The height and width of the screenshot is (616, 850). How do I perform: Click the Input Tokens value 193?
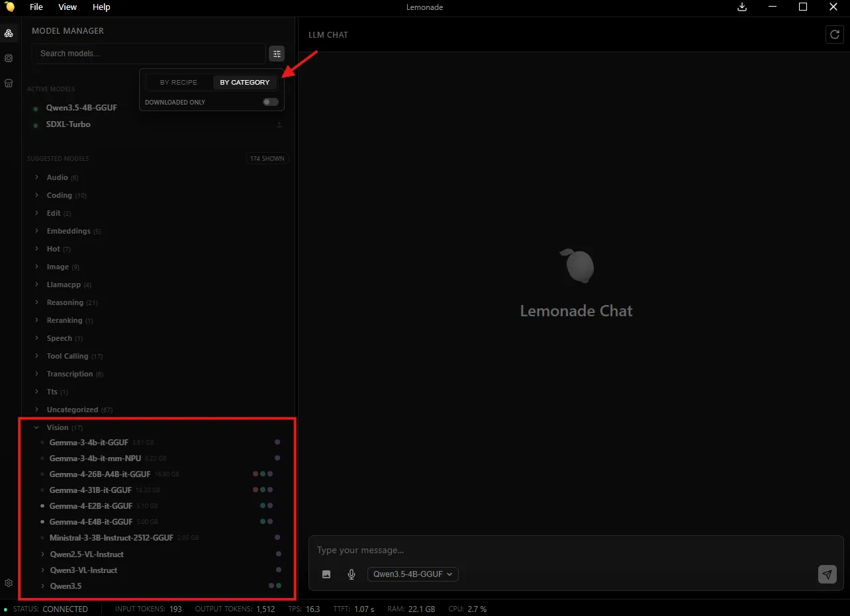click(175, 609)
